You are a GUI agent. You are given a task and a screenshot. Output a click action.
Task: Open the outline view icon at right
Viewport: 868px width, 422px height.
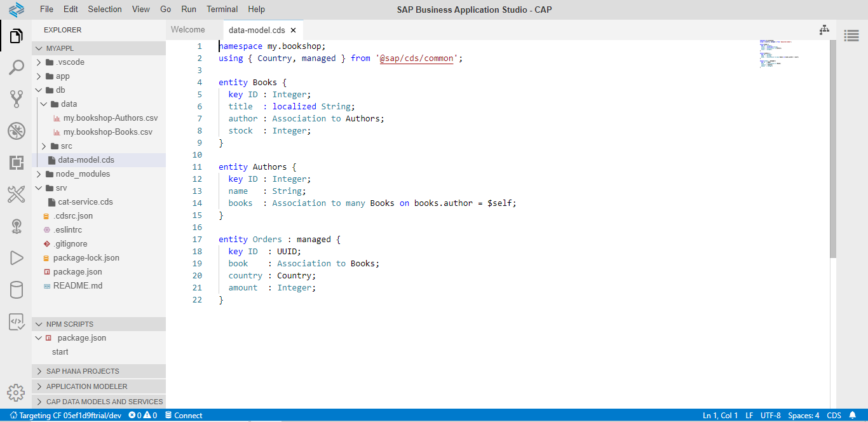tap(851, 36)
